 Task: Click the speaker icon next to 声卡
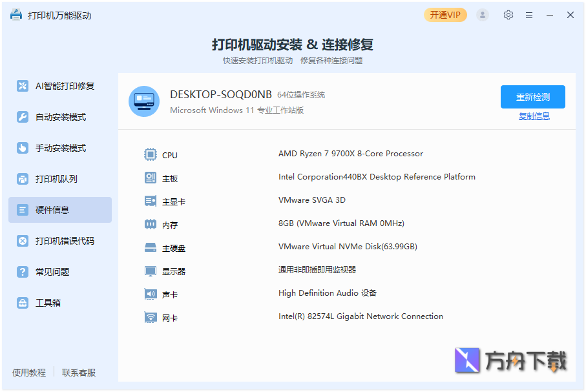point(151,294)
